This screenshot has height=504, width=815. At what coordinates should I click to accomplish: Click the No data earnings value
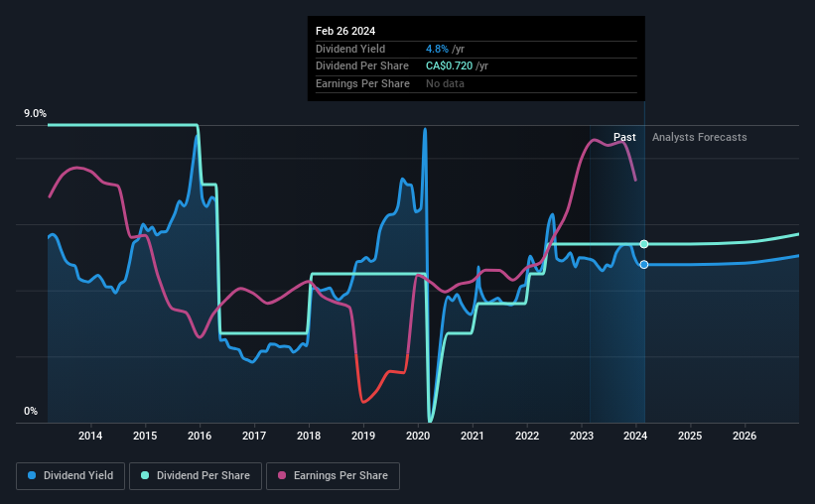click(x=445, y=83)
